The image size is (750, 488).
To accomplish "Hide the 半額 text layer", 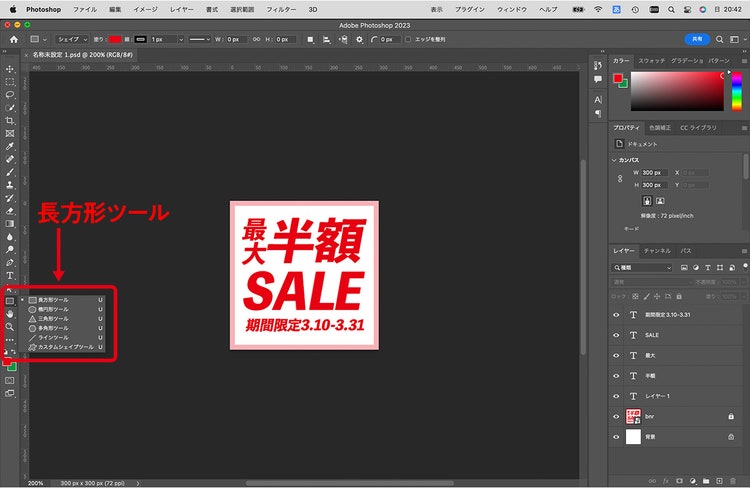I will tap(616, 376).
